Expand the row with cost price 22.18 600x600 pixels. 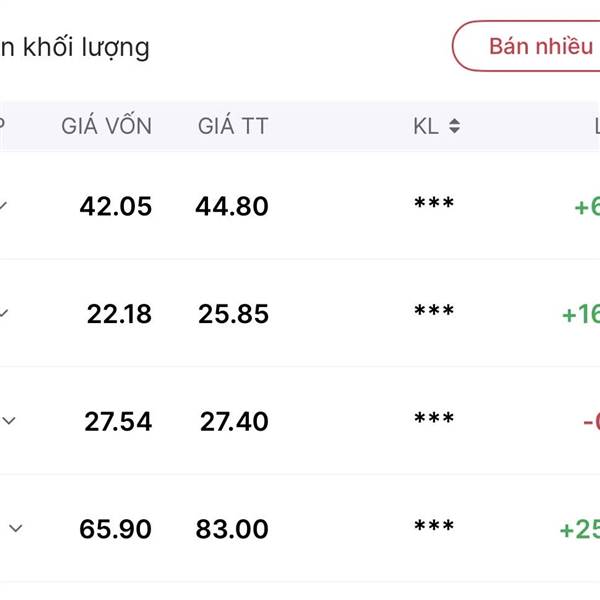click(x=4, y=314)
